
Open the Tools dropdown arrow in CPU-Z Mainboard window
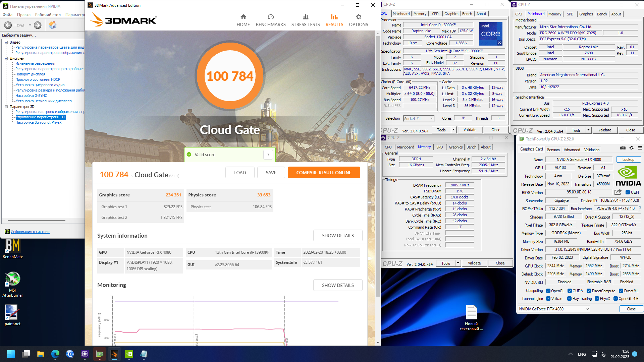[x=588, y=130]
